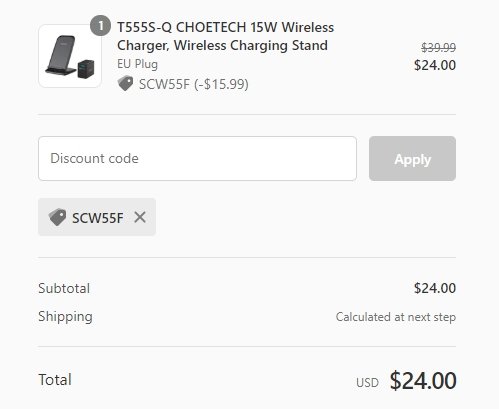The height and width of the screenshot is (409, 499).
Task: Click the Shipping label
Action: pyautogui.click(x=65, y=317)
